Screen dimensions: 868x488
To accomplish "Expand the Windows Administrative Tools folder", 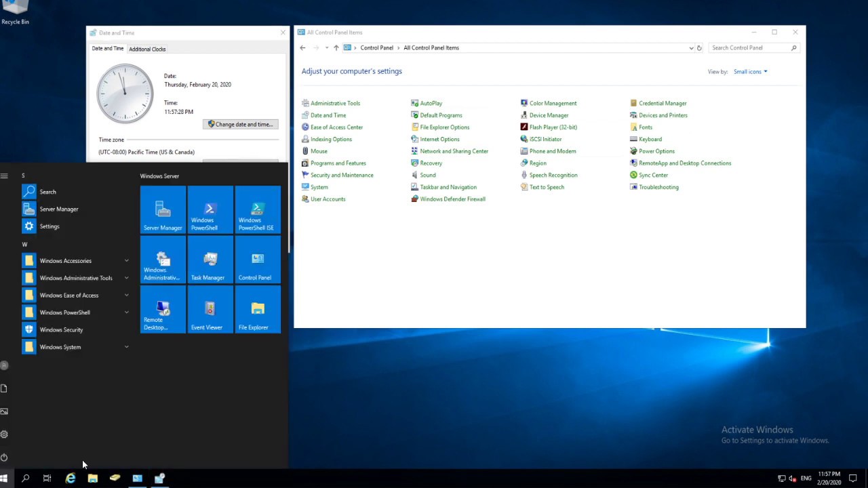I will point(76,278).
